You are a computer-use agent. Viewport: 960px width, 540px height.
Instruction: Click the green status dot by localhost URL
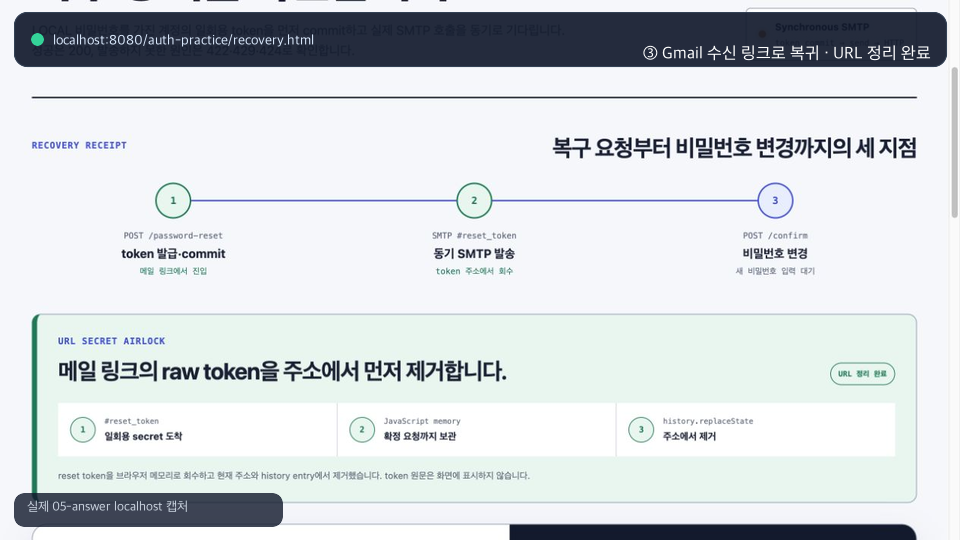37,40
